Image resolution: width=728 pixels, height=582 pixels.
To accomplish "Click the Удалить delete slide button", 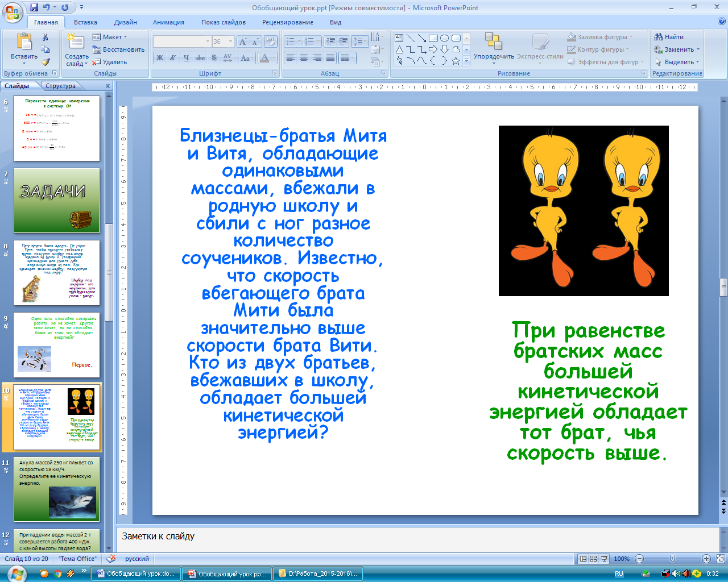I will tap(110, 62).
